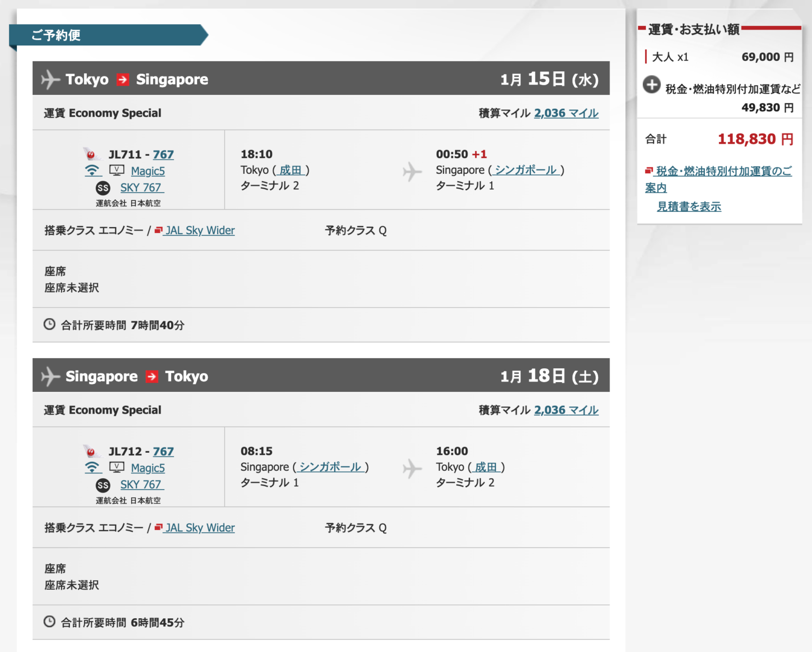This screenshot has width=812, height=652.
Task: Open JAL Sky Wider link on return flight
Action: pyautogui.click(x=199, y=528)
